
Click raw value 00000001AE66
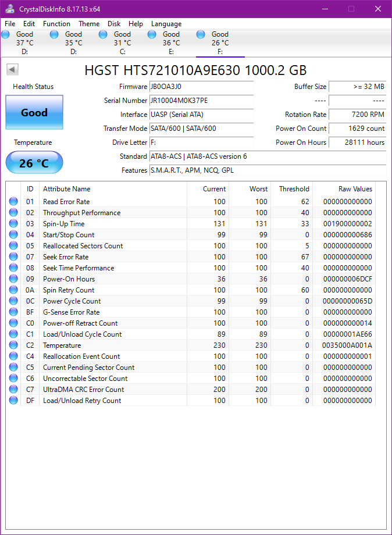coord(347,334)
